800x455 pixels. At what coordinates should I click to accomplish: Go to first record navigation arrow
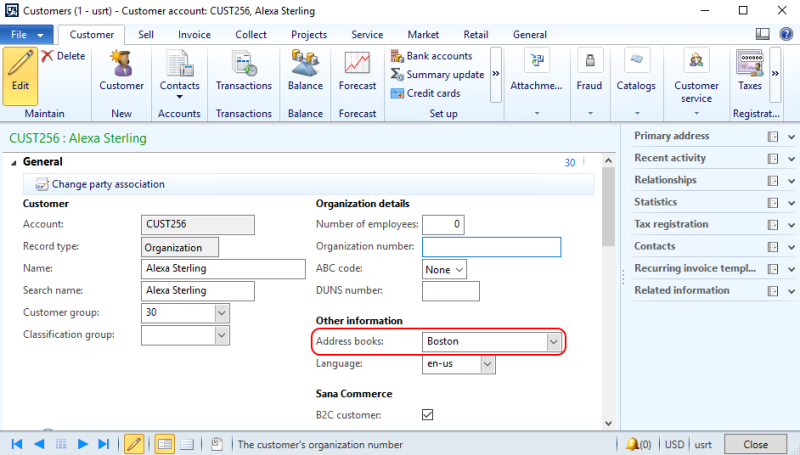17,444
